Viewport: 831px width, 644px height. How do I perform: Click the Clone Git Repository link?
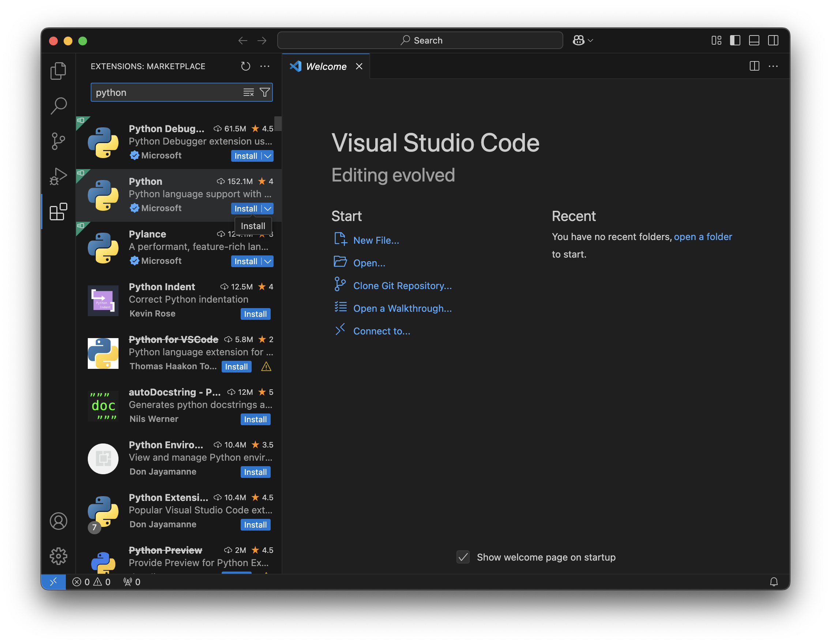[x=402, y=286]
